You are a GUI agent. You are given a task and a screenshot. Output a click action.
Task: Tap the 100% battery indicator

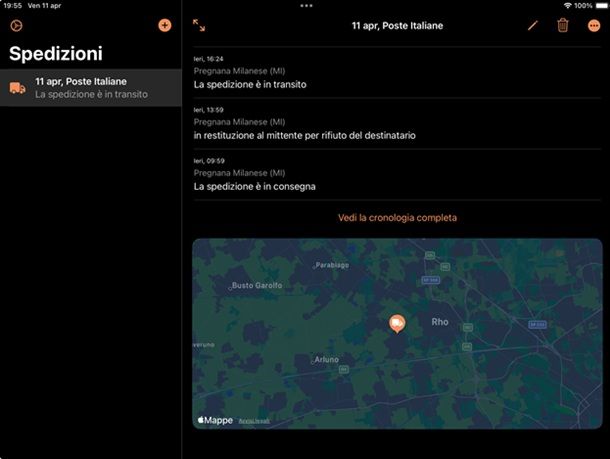[x=591, y=5]
